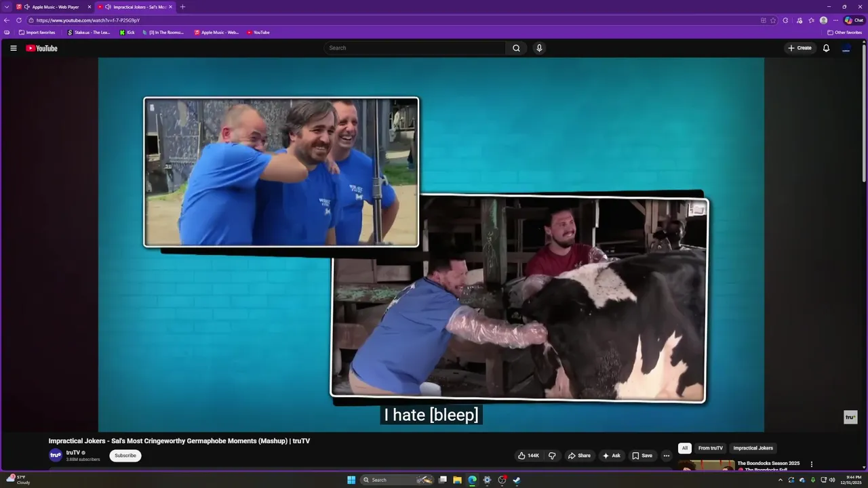Viewport: 868px width, 488px height.
Task: Open Edge split screen icon in address bar
Action: [x=764, y=20]
